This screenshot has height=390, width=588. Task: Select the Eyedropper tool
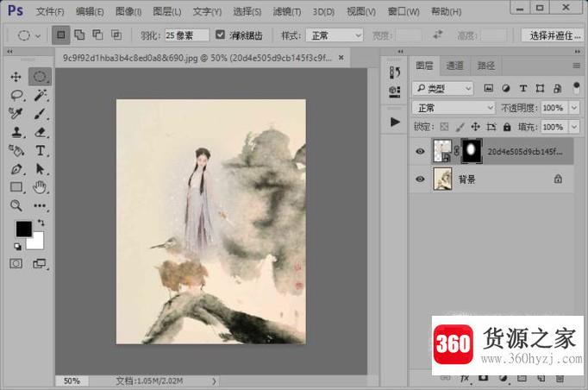click(x=16, y=113)
